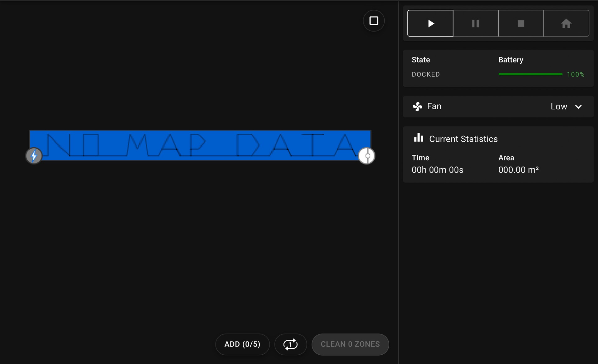The width and height of the screenshot is (598, 364).
Task: Toggle the iteration count loop button
Action: click(290, 344)
